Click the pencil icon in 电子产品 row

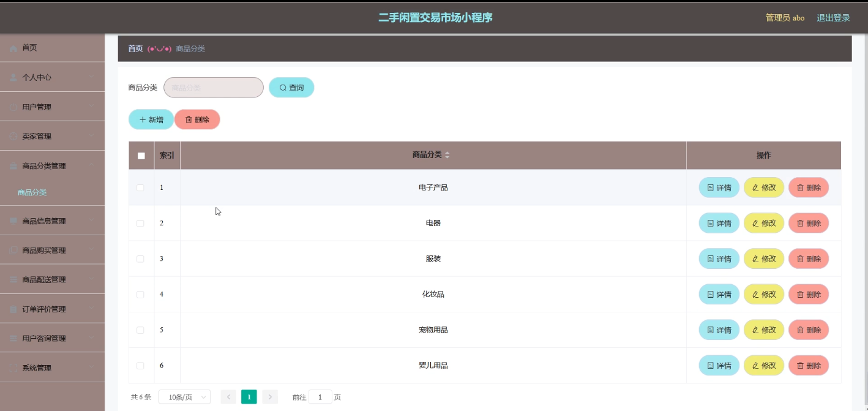click(x=755, y=187)
